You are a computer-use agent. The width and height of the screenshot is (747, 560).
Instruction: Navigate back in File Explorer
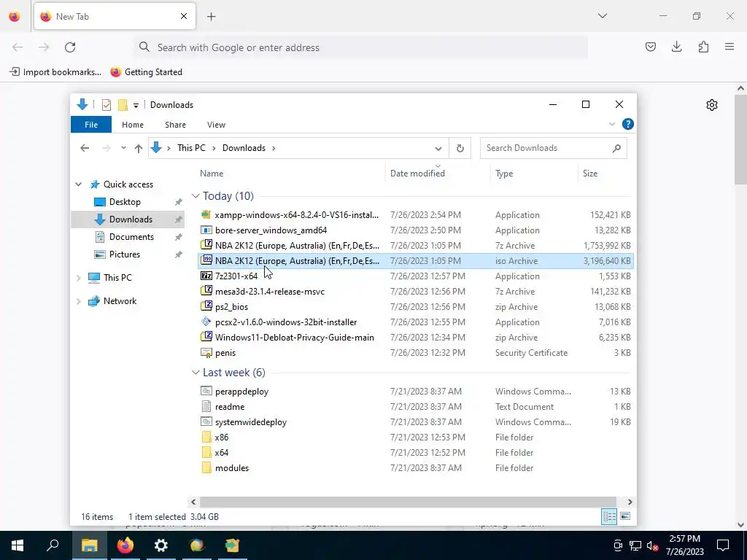[x=85, y=148]
